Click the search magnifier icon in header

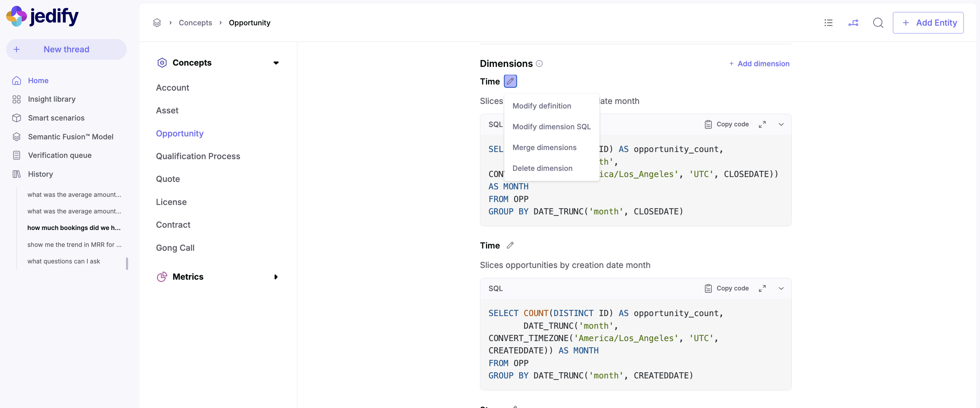click(878, 23)
